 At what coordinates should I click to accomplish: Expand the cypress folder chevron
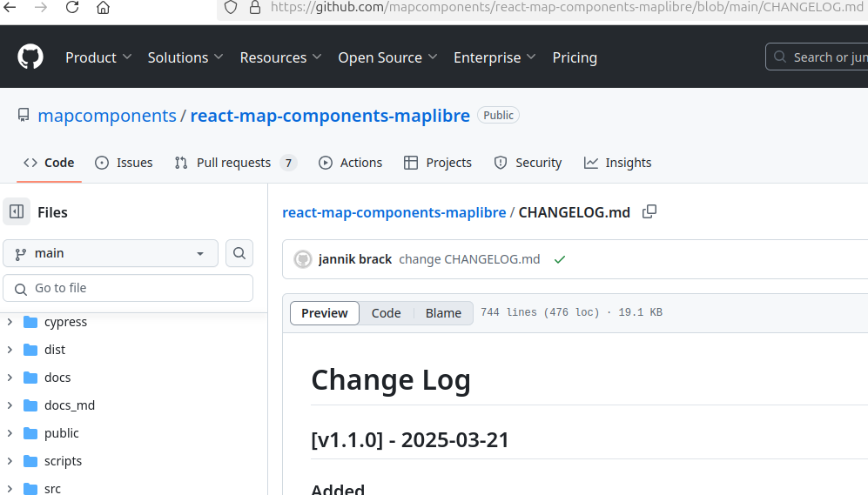pyautogui.click(x=10, y=322)
